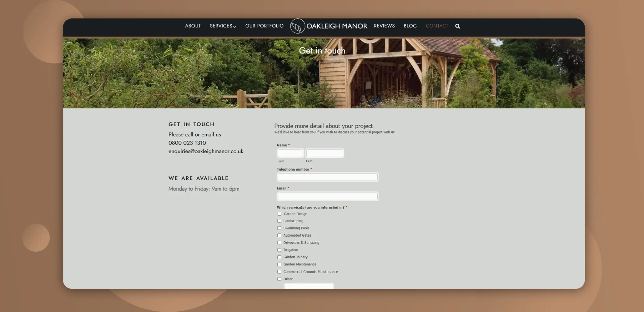Select the Irrigation checkbox
This screenshot has width=644, height=312.
pyautogui.click(x=279, y=250)
